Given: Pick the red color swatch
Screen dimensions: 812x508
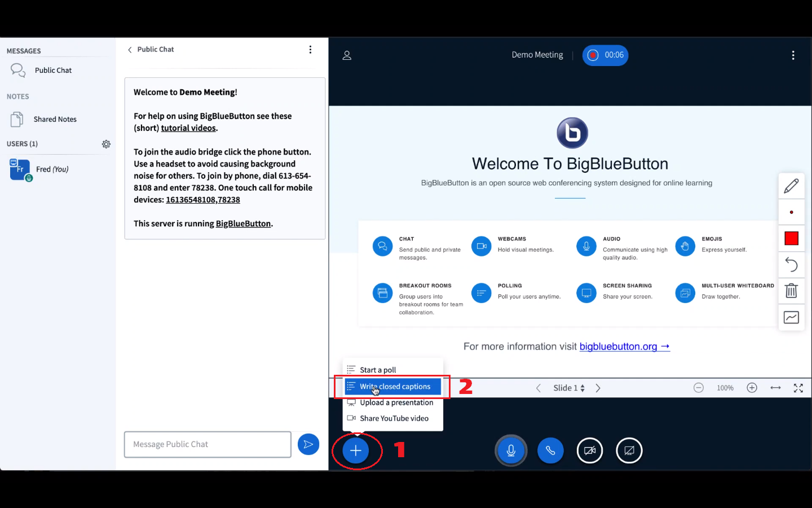Looking at the screenshot, I should tap(791, 238).
